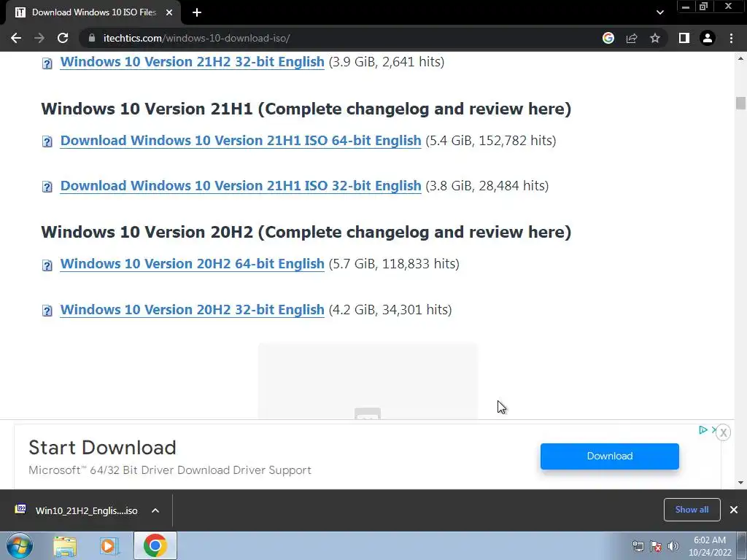747x560 pixels.
Task: Click file icon beside 21H1 64-bit link
Action: pos(47,142)
